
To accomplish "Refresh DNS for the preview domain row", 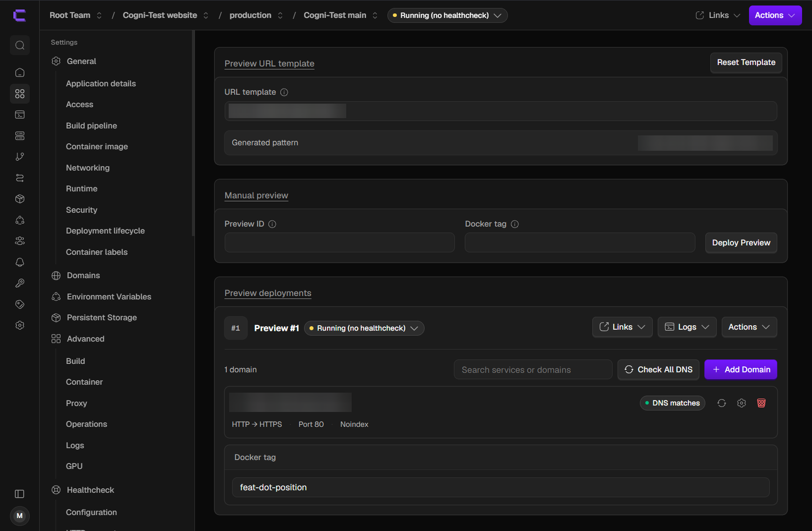I will (721, 403).
